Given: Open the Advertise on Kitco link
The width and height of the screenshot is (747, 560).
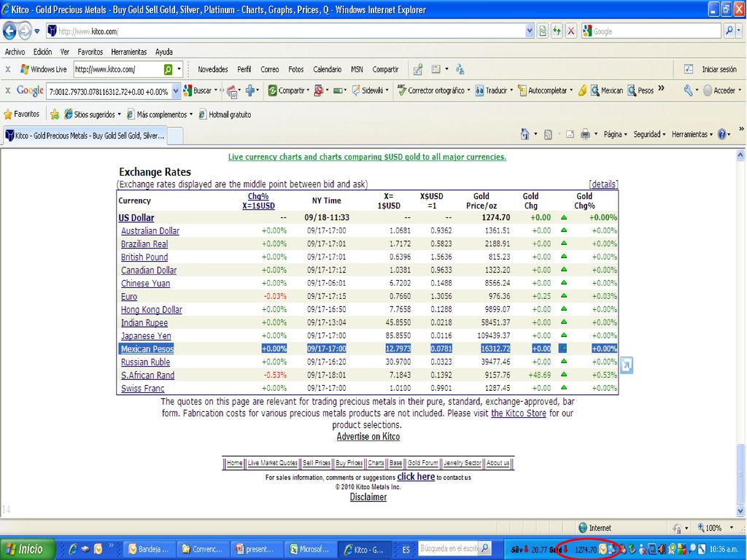Looking at the screenshot, I should point(368,437).
